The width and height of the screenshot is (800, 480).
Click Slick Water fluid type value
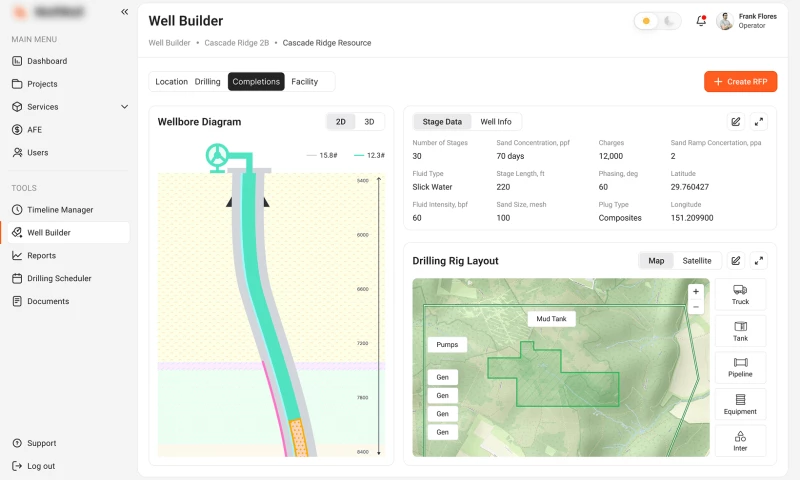click(432, 187)
